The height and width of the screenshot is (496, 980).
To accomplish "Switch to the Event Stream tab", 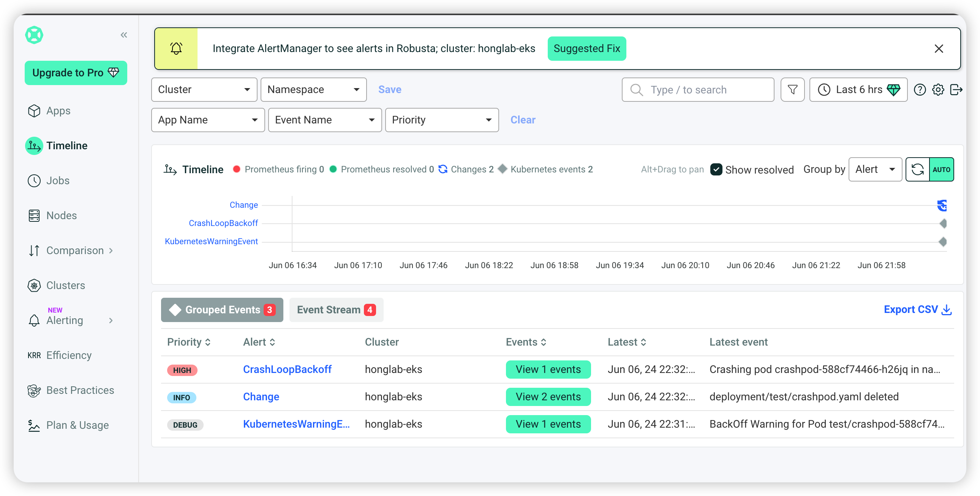I will (x=336, y=310).
